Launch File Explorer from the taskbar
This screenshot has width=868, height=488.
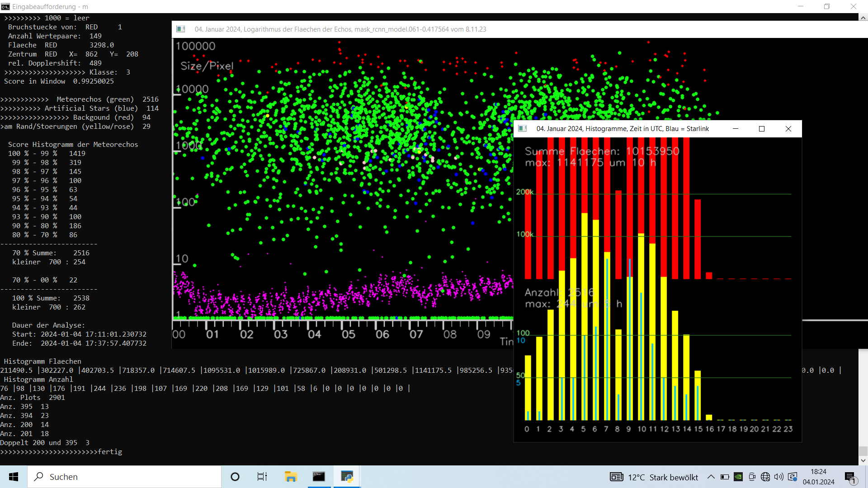click(290, 477)
